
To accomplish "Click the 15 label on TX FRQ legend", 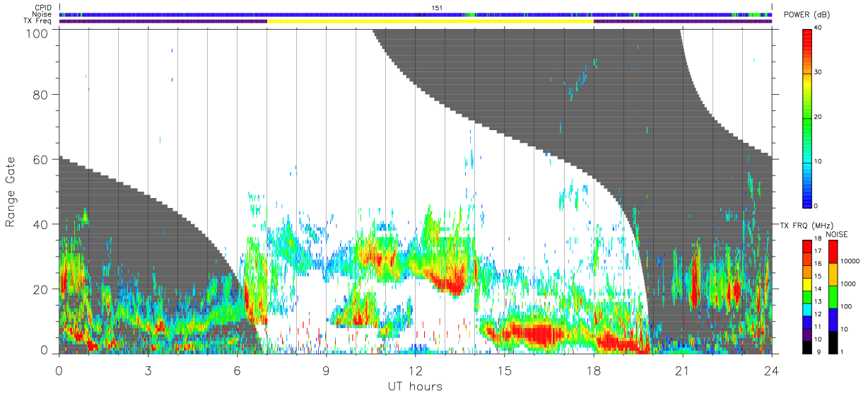I will pyautogui.click(x=819, y=277).
